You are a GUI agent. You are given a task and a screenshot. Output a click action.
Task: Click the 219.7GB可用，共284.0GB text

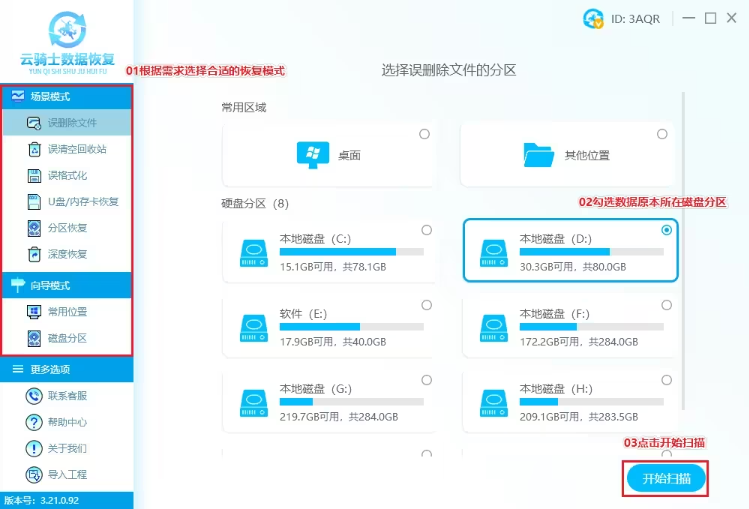point(339,417)
